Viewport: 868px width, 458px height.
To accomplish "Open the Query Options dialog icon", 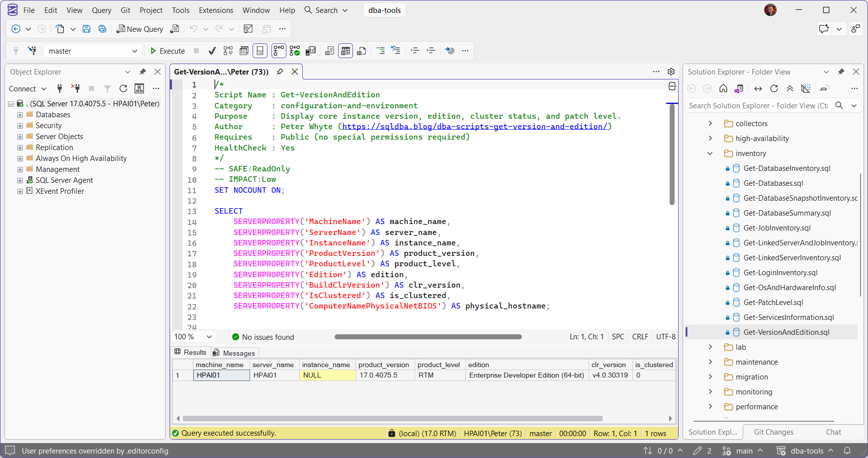I will tap(244, 51).
